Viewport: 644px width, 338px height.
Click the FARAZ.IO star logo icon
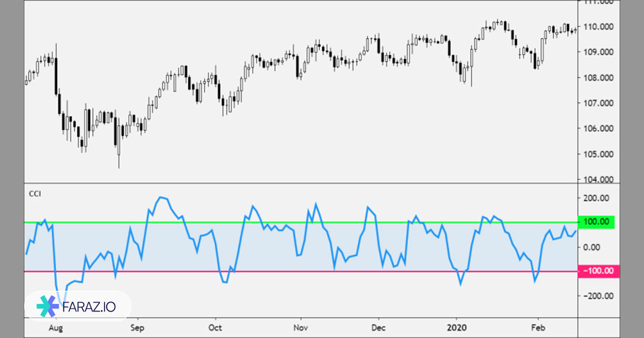pyautogui.click(x=48, y=306)
